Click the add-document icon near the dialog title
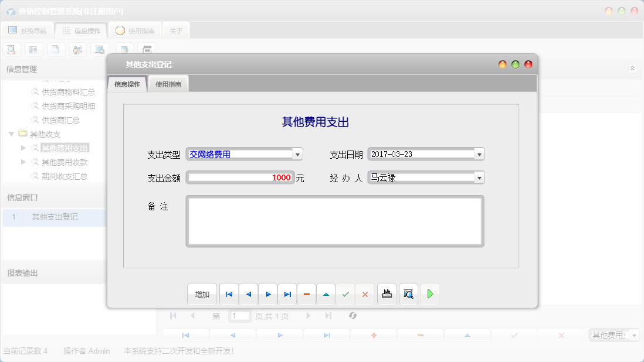 pyautogui.click(x=124, y=49)
